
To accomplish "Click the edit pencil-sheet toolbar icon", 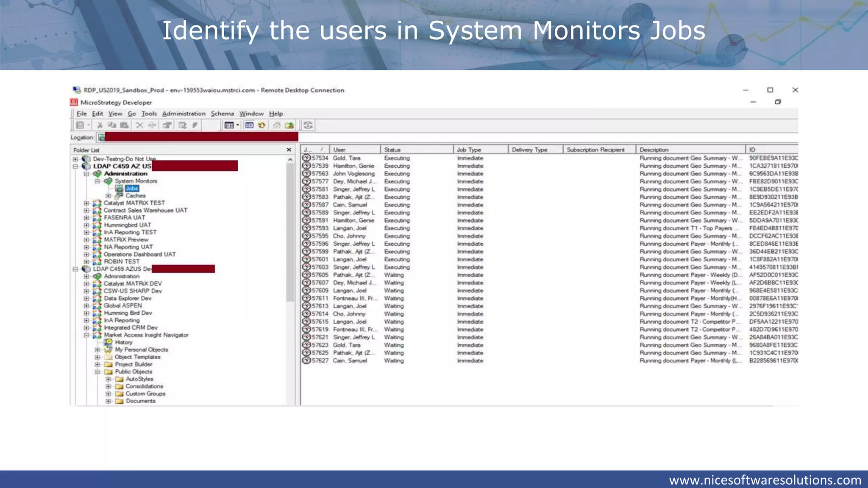I will (x=183, y=125).
